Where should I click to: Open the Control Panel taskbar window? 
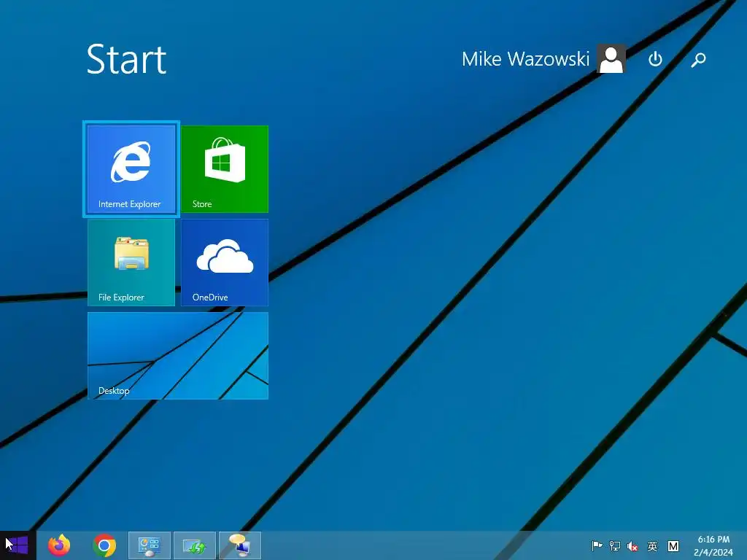click(x=149, y=545)
